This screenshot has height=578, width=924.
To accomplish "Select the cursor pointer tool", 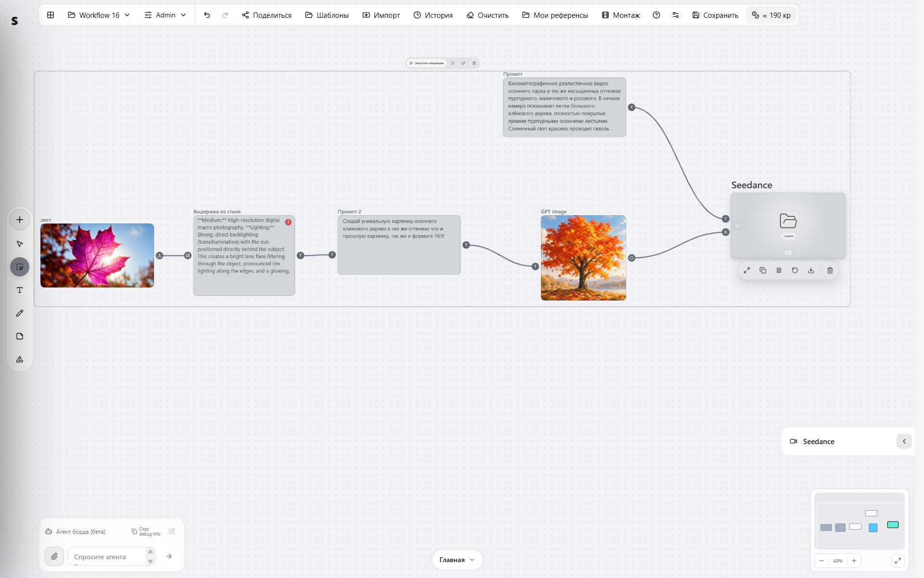I will pyautogui.click(x=20, y=244).
